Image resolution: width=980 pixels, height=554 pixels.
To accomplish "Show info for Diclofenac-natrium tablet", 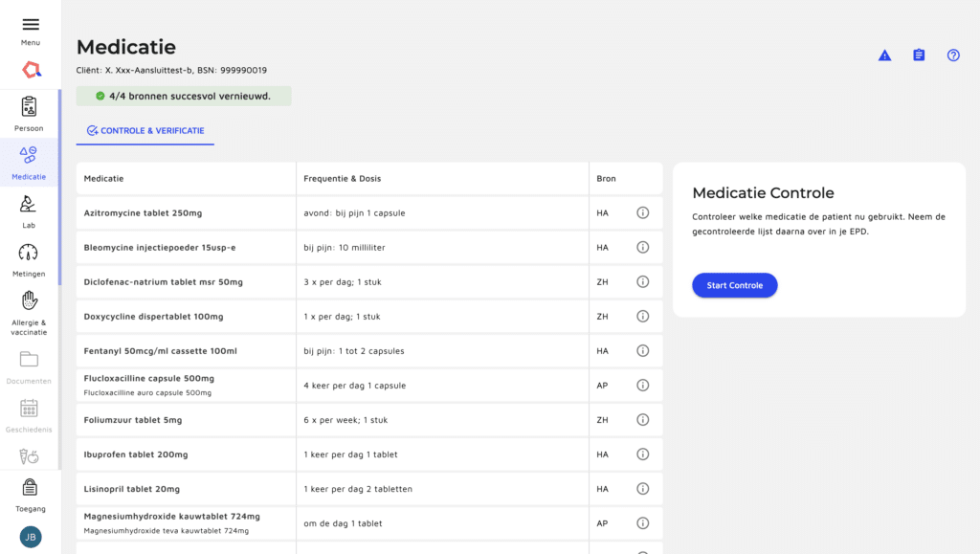I will point(642,281).
